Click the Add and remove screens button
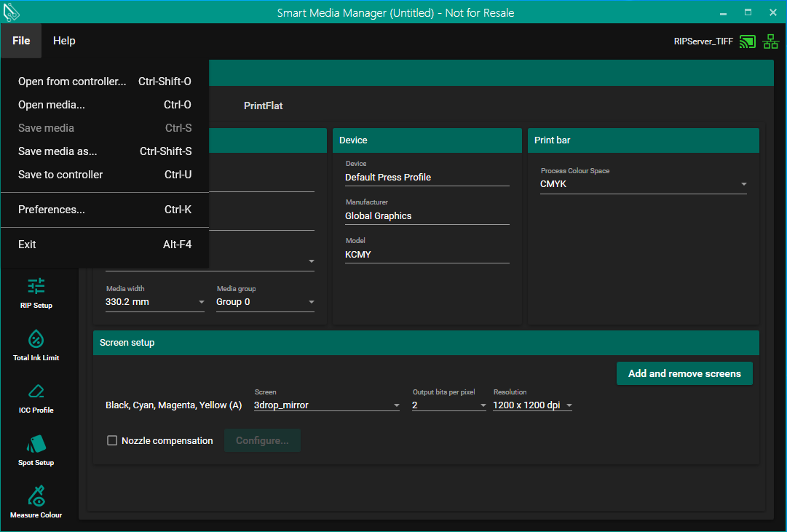 coord(684,373)
